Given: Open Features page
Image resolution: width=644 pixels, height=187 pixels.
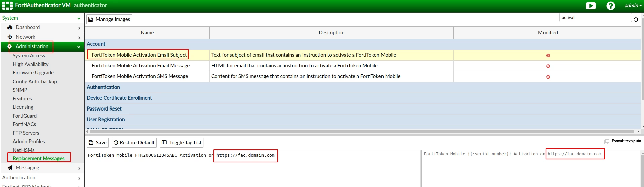Looking at the screenshot, I should pos(22,99).
